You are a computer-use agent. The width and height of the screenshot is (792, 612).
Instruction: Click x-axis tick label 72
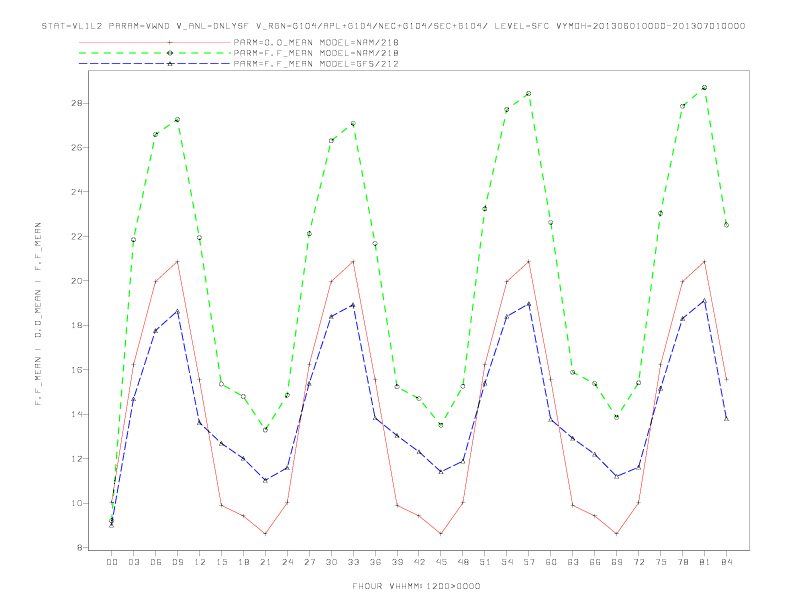click(x=638, y=562)
